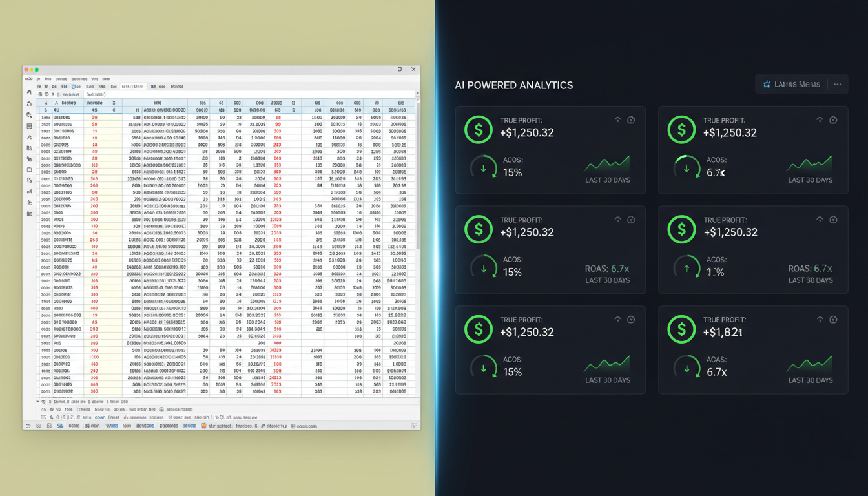Open the trend sparkline in the ACOS 6.7x card

point(809,163)
